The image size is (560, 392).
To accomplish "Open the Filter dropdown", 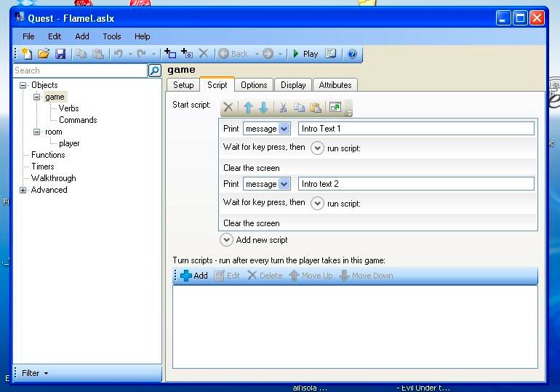I will pos(35,373).
